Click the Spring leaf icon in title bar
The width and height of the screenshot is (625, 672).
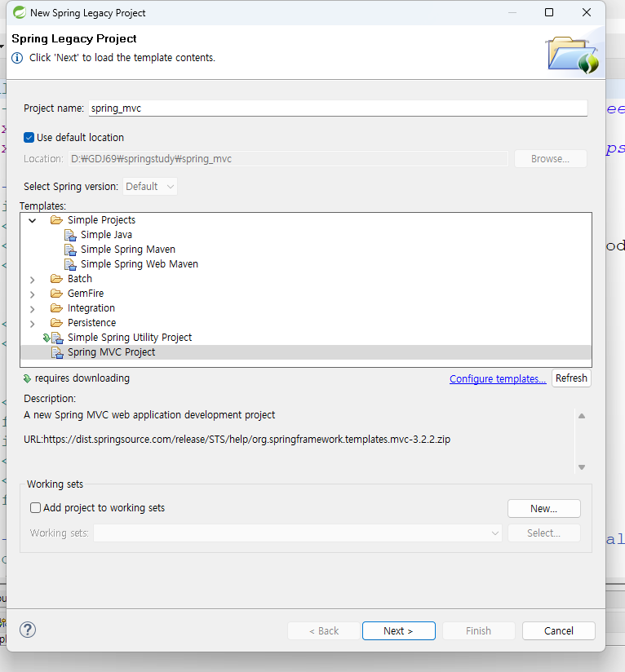point(20,12)
